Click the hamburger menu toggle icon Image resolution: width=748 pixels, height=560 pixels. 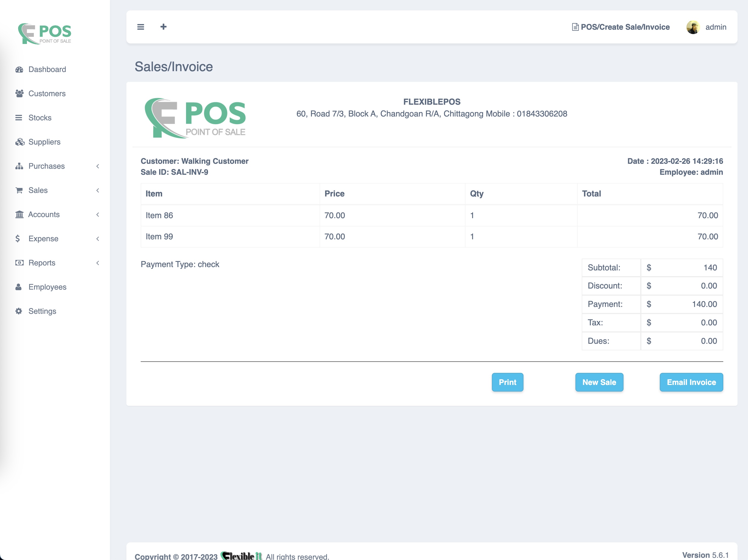141,27
